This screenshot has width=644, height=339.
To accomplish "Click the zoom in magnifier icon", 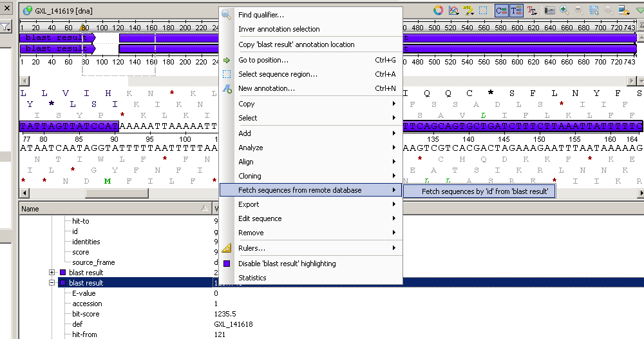I will pyautogui.click(x=564, y=10).
